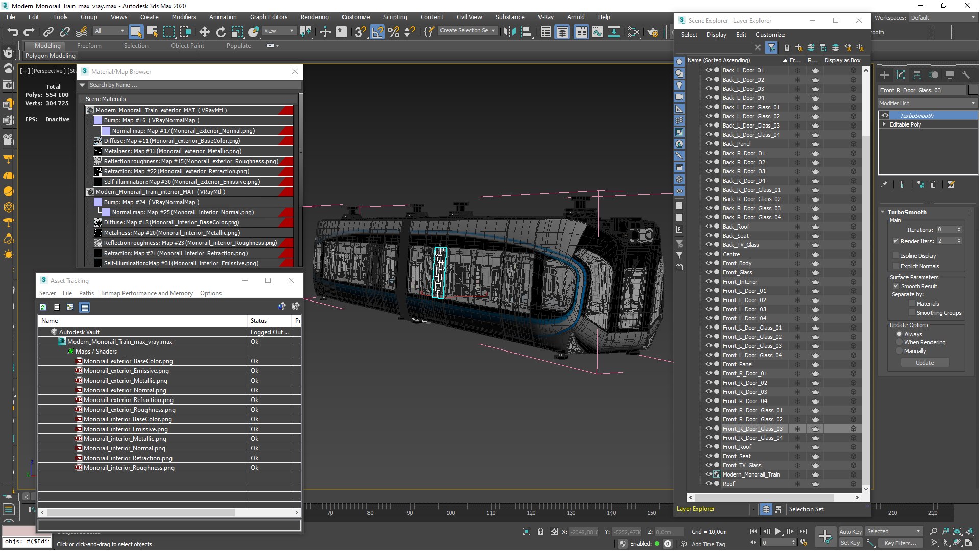Click the large Set Keys plus-key icon
The image size is (980, 551).
(825, 537)
